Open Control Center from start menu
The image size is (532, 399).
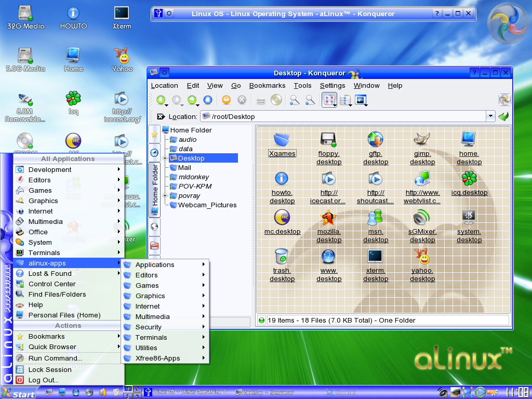67,284
